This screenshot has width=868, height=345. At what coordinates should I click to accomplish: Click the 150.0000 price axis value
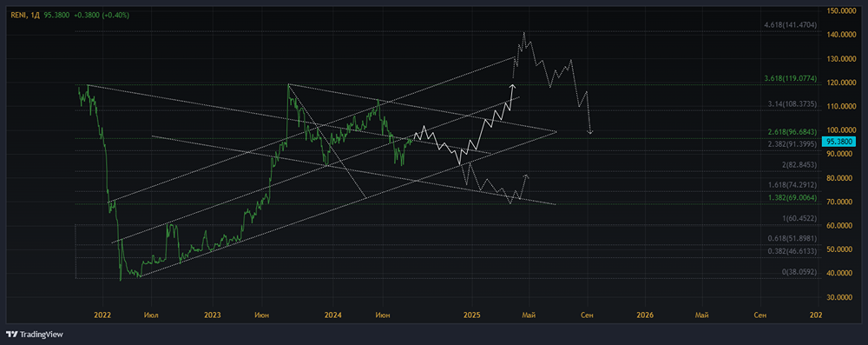tap(841, 10)
